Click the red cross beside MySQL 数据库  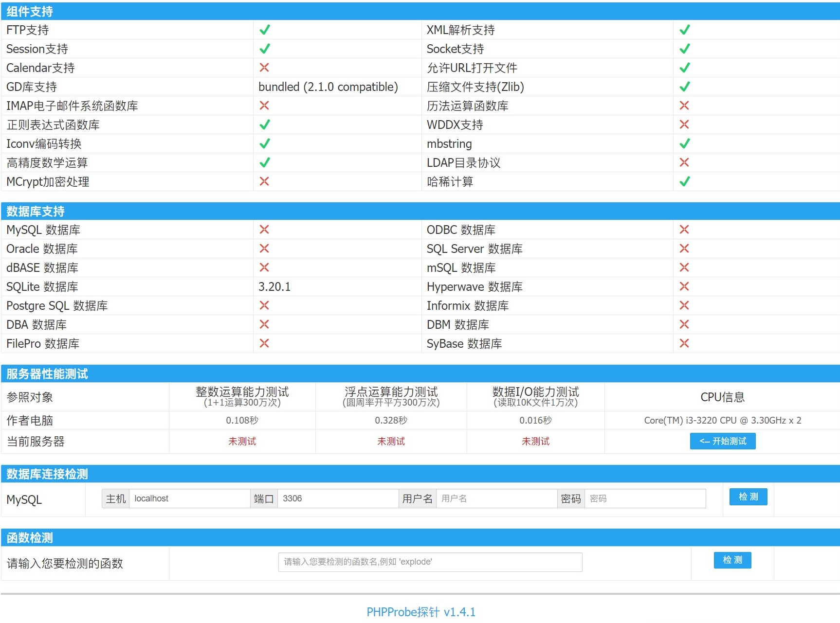(264, 229)
